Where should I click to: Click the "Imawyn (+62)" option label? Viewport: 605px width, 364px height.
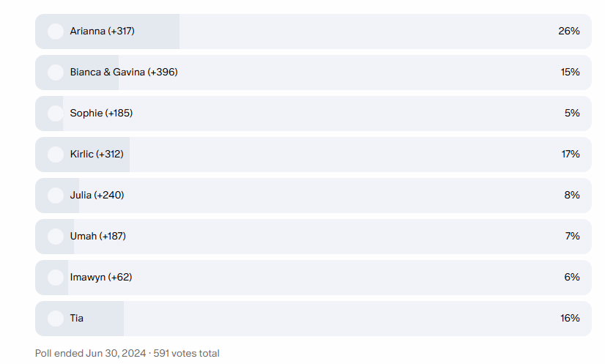(x=101, y=278)
